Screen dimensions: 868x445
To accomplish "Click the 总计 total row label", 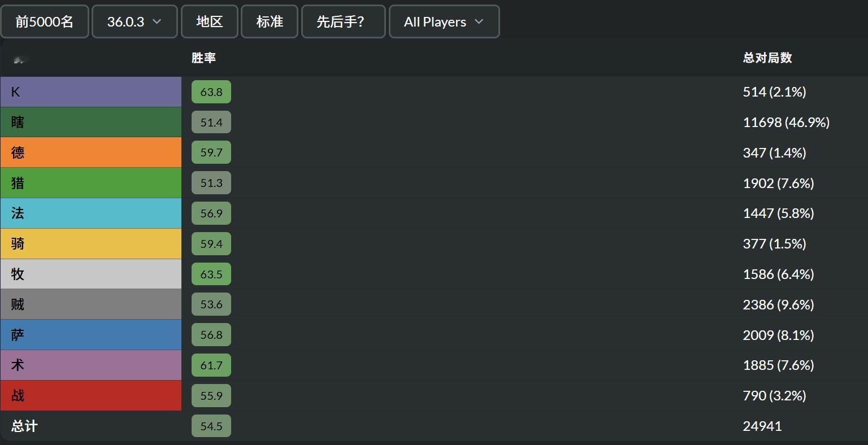I will (x=24, y=426).
